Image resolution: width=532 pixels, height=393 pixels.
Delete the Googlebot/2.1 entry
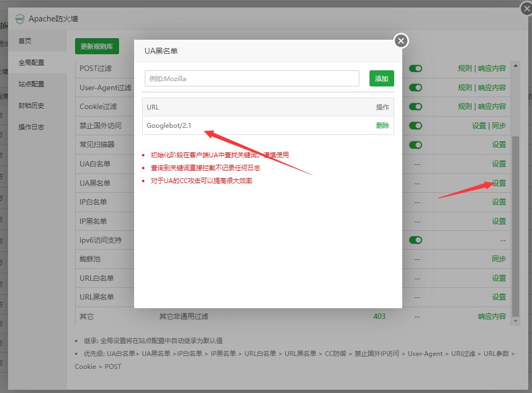pyautogui.click(x=382, y=125)
